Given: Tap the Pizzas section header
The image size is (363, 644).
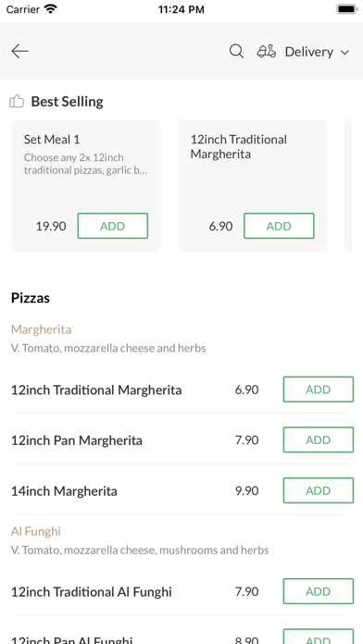Looking at the screenshot, I should tap(31, 298).
